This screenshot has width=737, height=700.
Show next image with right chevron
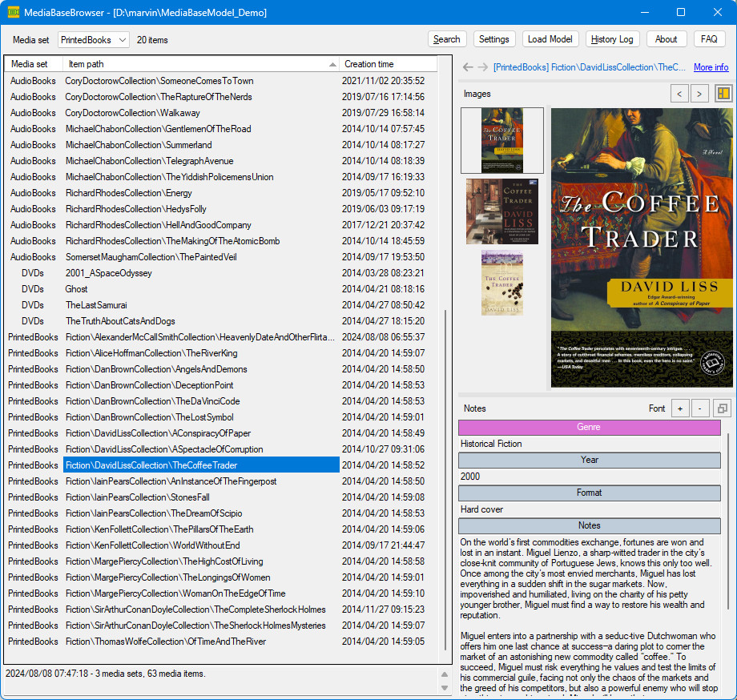click(699, 94)
